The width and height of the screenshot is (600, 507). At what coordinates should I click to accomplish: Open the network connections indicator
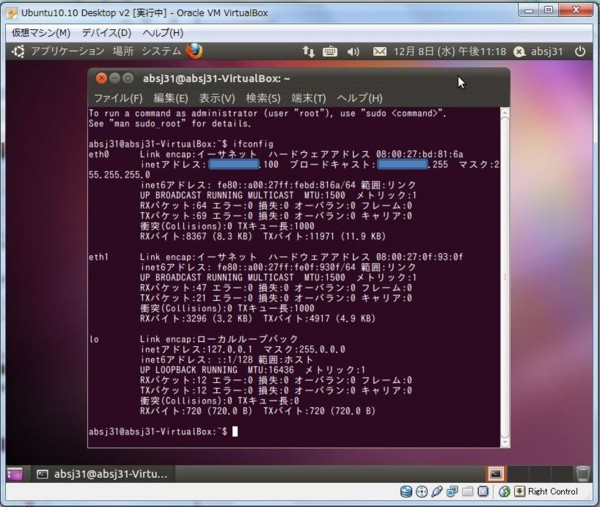click(308, 51)
